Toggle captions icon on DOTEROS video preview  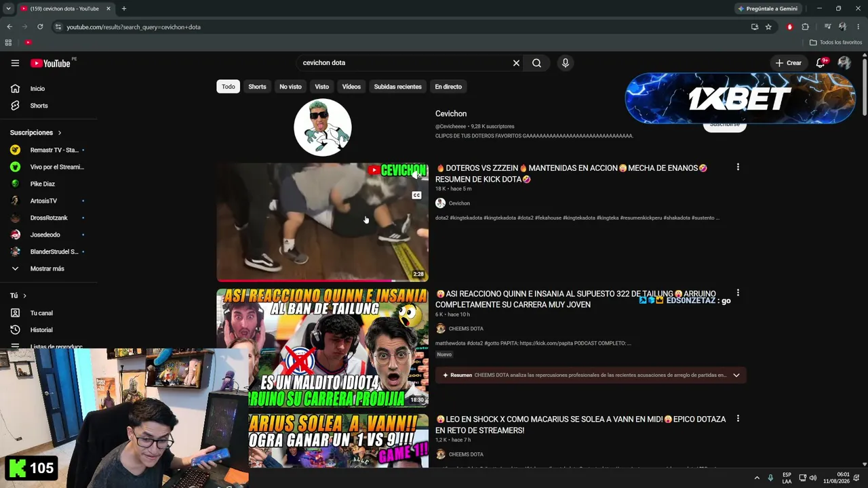[416, 195]
